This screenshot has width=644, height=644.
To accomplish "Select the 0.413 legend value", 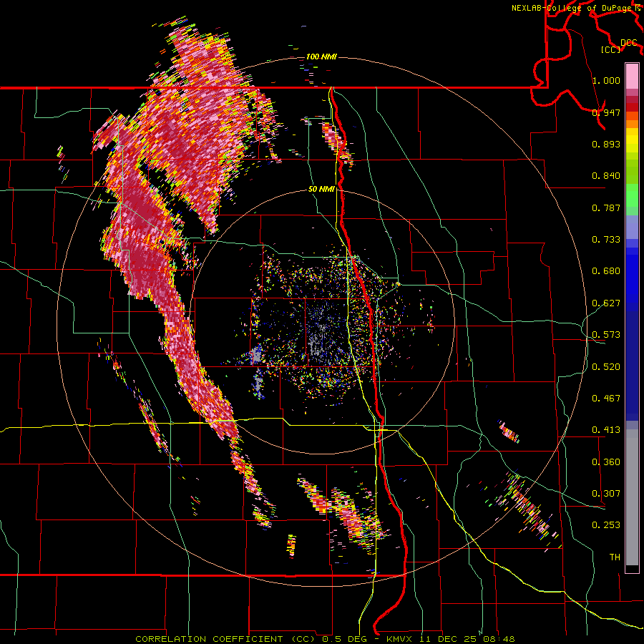I will coord(606,430).
